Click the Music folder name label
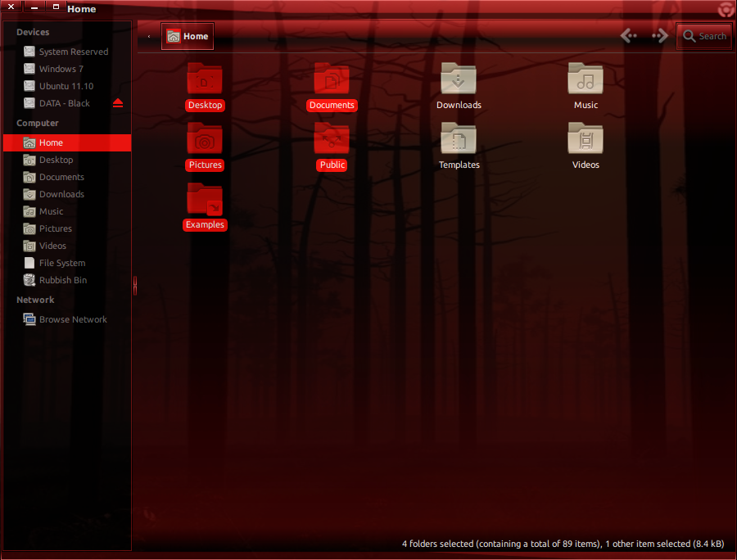This screenshot has width=737, height=560. [x=586, y=106]
